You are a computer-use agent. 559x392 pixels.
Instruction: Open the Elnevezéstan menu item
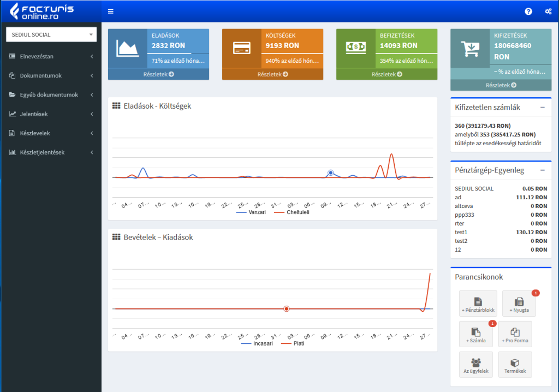coord(51,56)
